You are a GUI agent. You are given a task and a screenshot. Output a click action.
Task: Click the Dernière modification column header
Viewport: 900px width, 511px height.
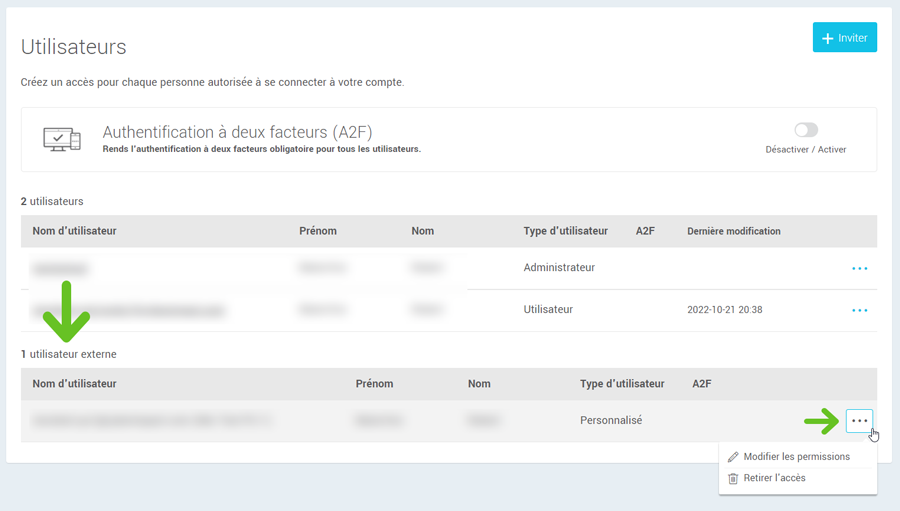[x=733, y=231]
